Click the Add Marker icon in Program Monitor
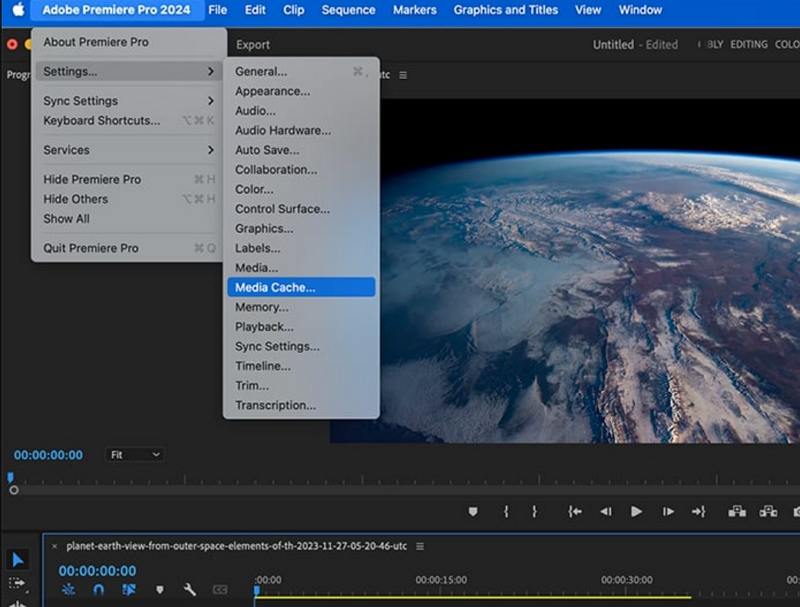 (473, 511)
